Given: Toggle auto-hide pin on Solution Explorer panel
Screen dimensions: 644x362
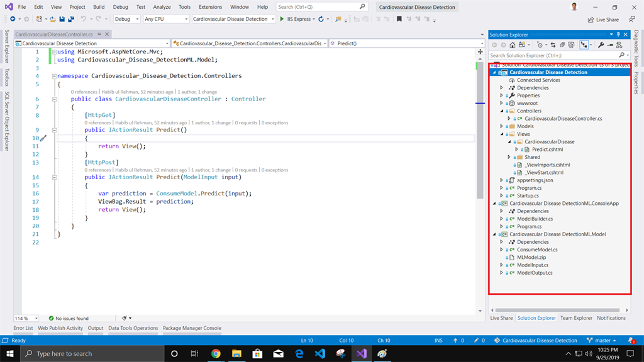Looking at the screenshot, I should [618, 35].
